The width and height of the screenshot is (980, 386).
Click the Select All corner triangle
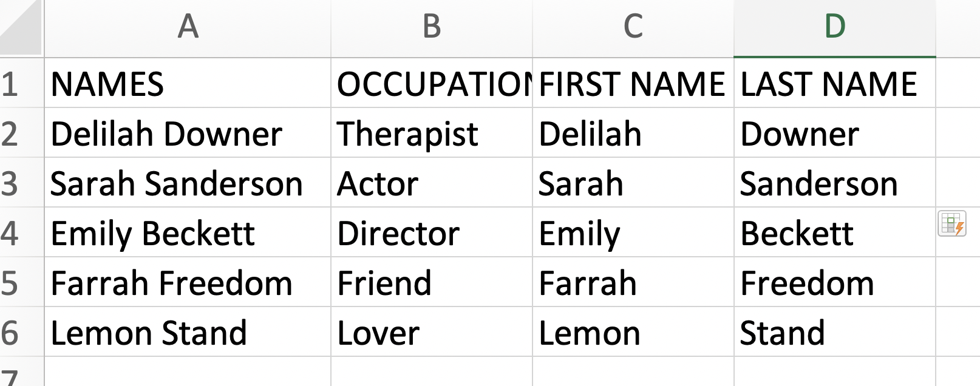point(21,27)
